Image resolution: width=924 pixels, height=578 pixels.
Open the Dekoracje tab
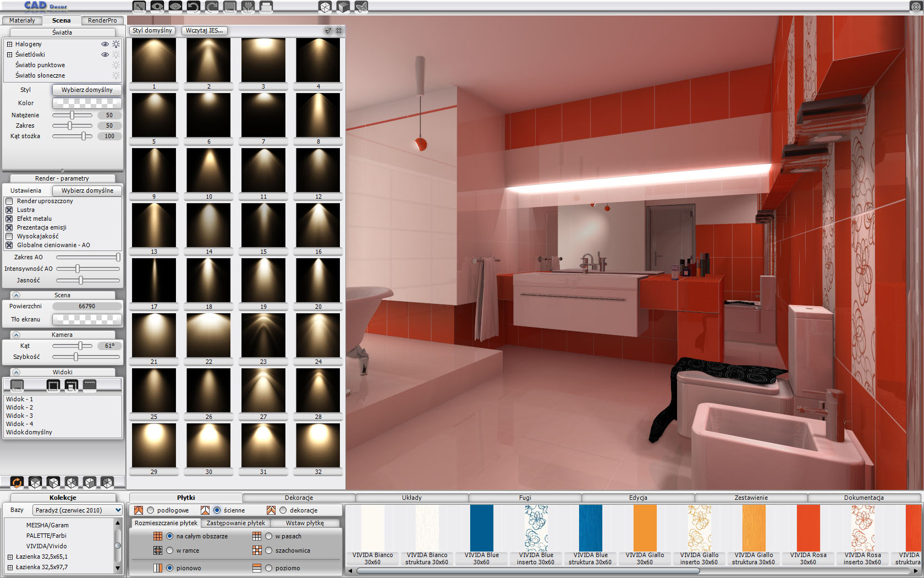(299, 498)
